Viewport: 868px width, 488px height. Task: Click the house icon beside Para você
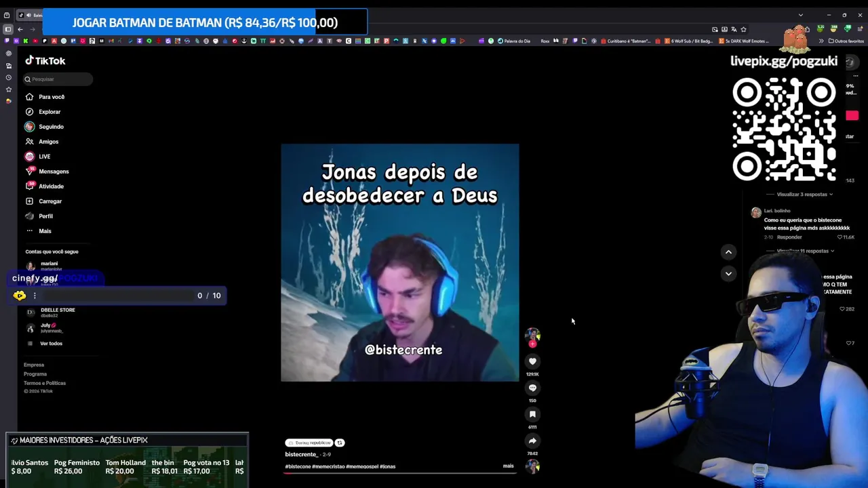(x=29, y=97)
